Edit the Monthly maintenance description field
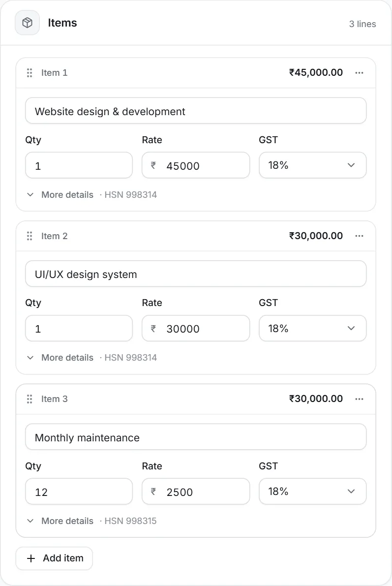The width and height of the screenshot is (392, 586). point(196,437)
